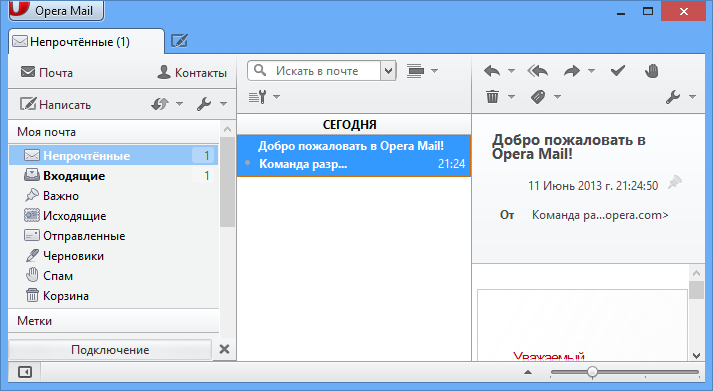Open the zoom options up-arrow

coord(528,372)
